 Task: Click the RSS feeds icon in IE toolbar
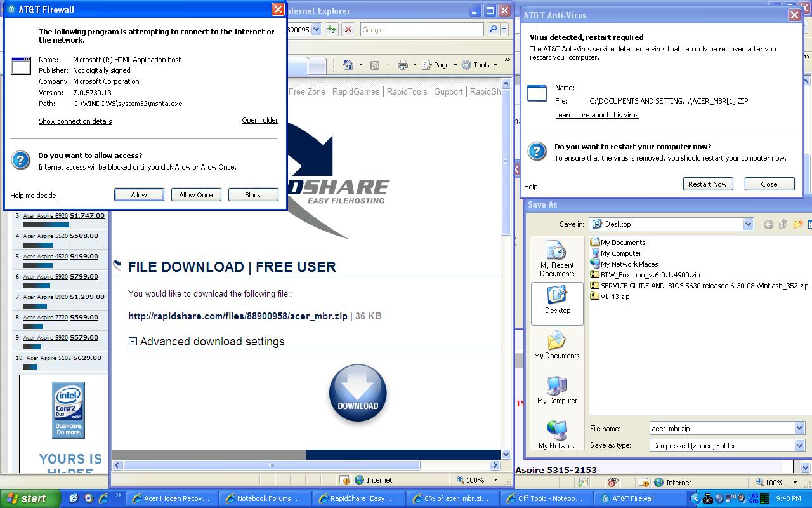pos(375,65)
